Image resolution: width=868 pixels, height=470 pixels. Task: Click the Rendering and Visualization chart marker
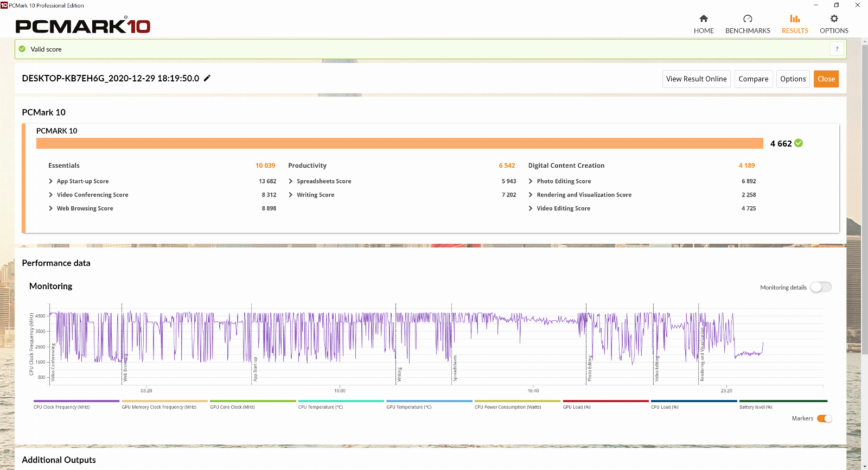(x=702, y=354)
